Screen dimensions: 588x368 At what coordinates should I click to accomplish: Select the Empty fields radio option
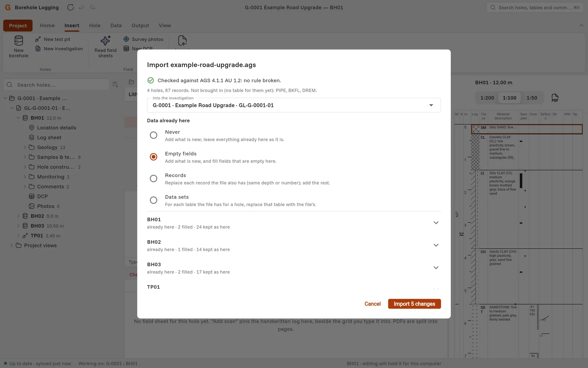(154, 157)
